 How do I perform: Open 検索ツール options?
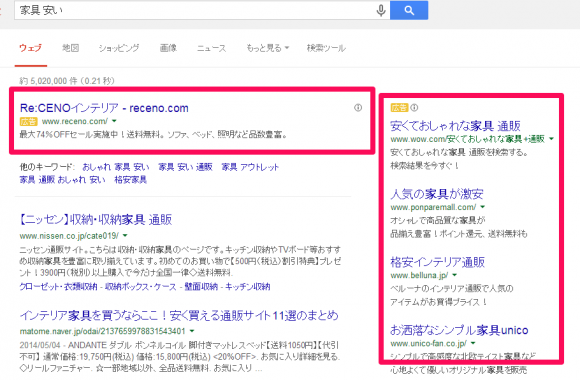(326, 48)
